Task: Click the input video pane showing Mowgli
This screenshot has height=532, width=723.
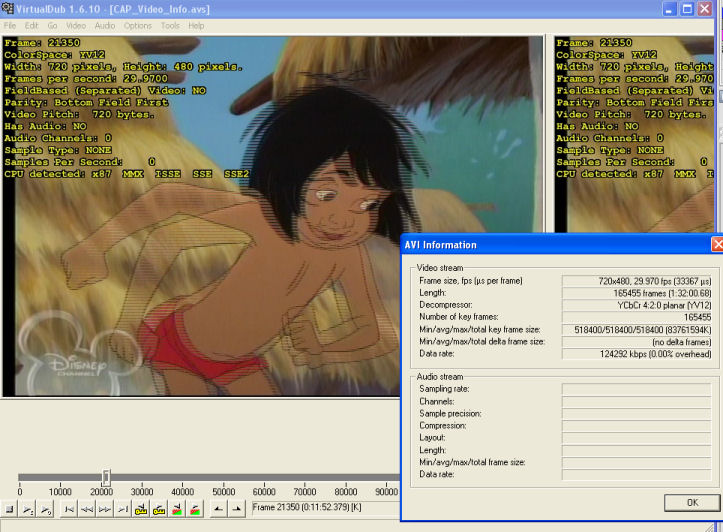Action: click(x=273, y=216)
